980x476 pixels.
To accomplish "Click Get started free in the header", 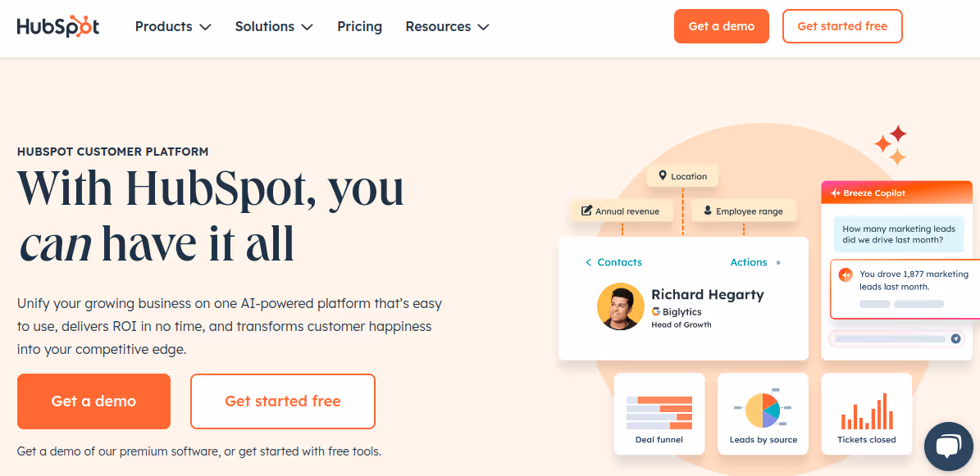I will [842, 26].
